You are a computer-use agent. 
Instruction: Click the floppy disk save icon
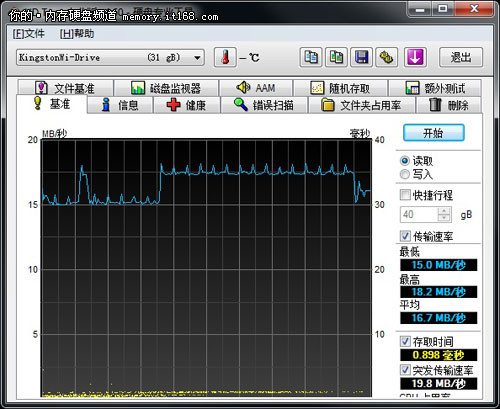[361, 57]
